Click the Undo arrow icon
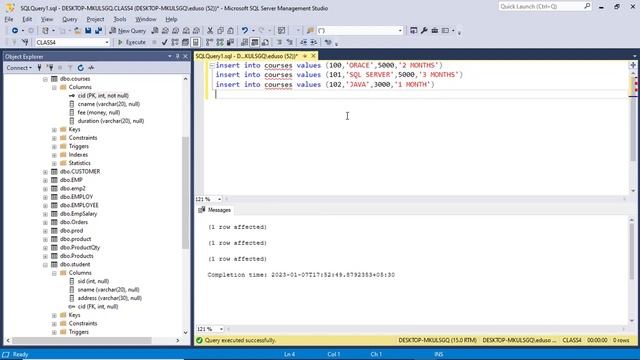The width and height of the screenshot is (640, 360). point(244,31)
